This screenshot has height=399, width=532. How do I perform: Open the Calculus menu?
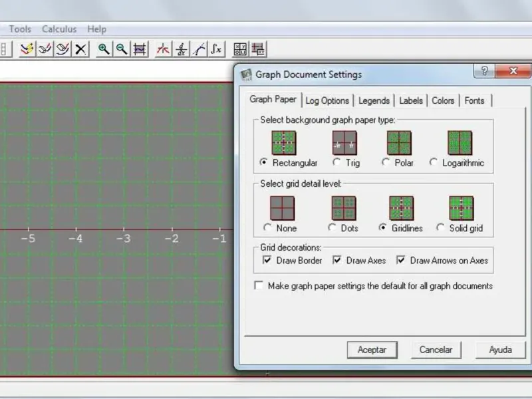point(59,29)
